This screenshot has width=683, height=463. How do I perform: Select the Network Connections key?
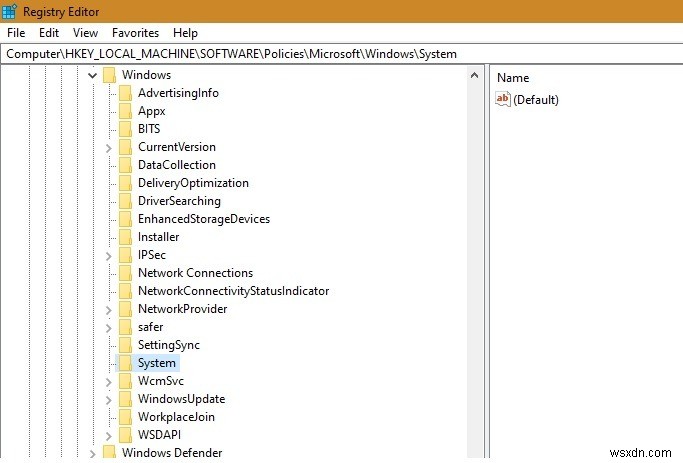pyautogui.click(x=195, y=273)
